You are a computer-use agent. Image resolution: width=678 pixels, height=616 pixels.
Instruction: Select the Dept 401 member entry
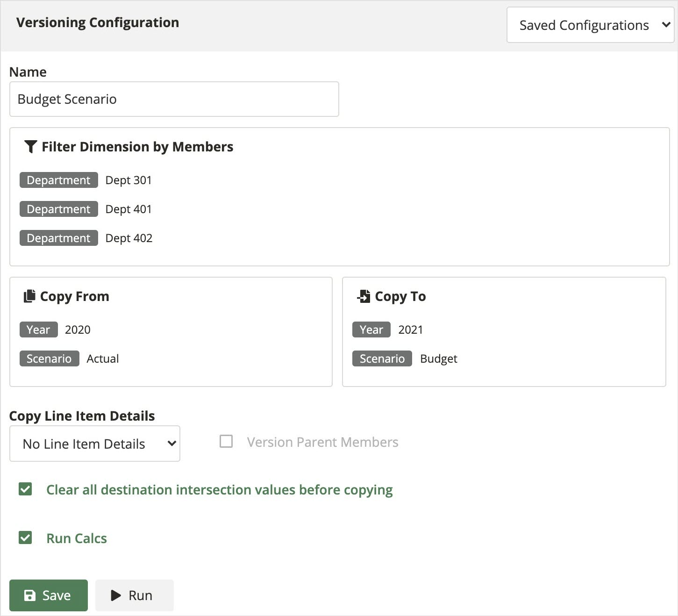pyautogui.click(x=129, y=209)
